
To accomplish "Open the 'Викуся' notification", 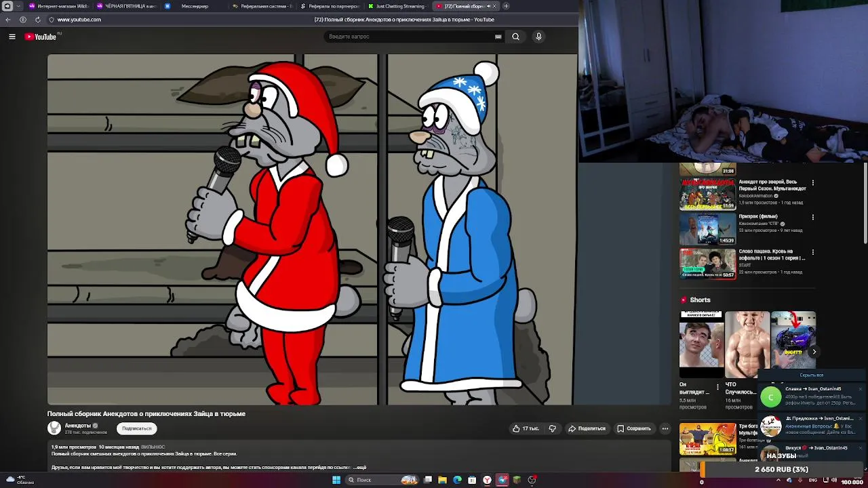I will [x=812, y=451].
